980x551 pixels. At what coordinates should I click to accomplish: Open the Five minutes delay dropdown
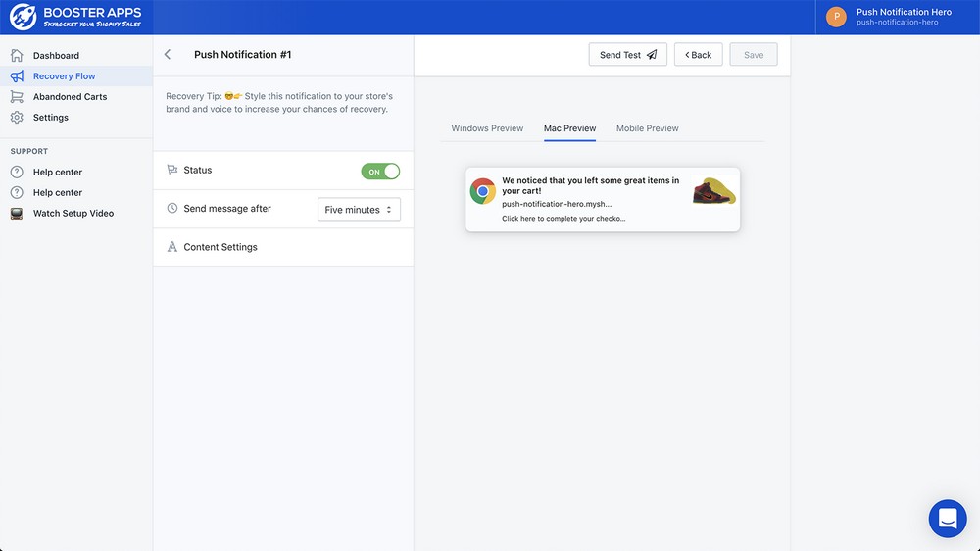point(359,210)
